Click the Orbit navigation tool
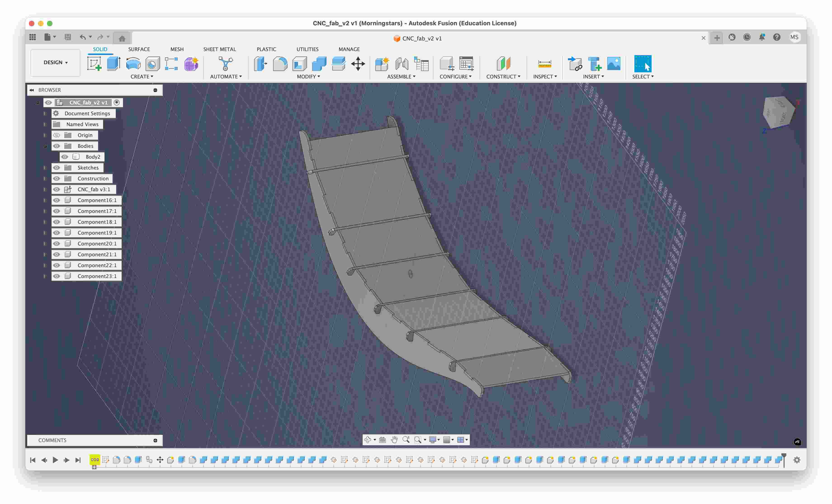The height and width of the screenshot is (504, 832). point(368,440)
